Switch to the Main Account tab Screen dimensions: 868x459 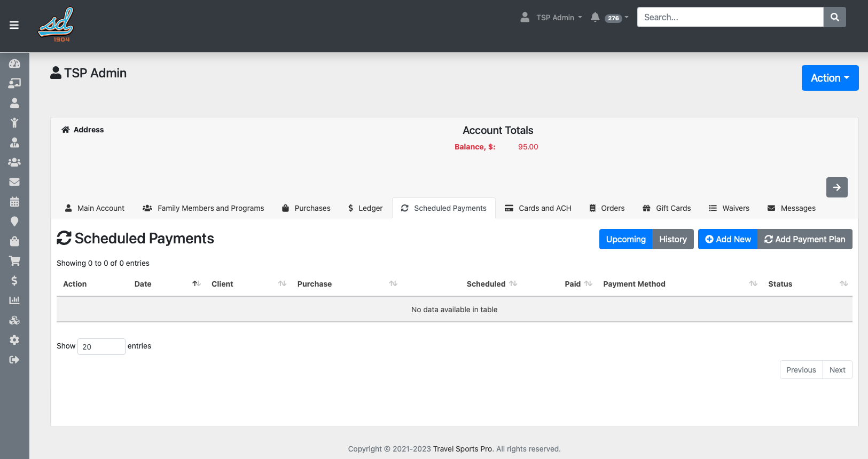(x=95, y=208)
